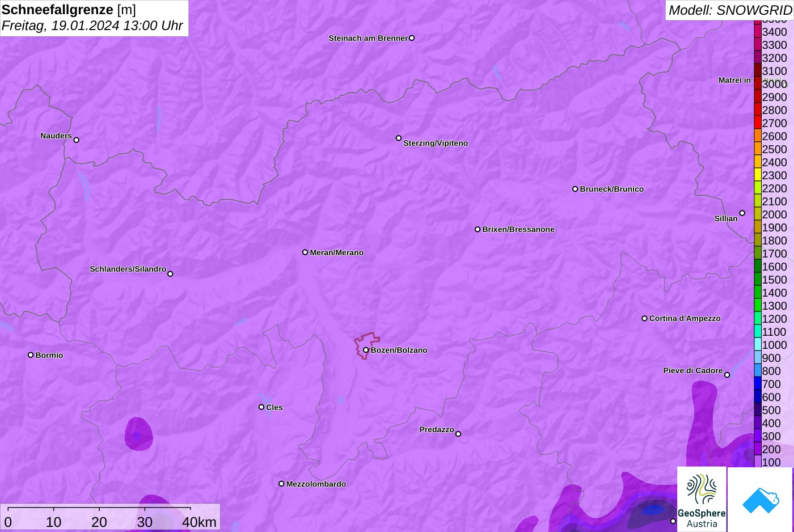Image resolution: width=794 pixels, height=532 pixels.
Task: Click the 2700 m red legend swatch
Action: (x=758, y=123)
